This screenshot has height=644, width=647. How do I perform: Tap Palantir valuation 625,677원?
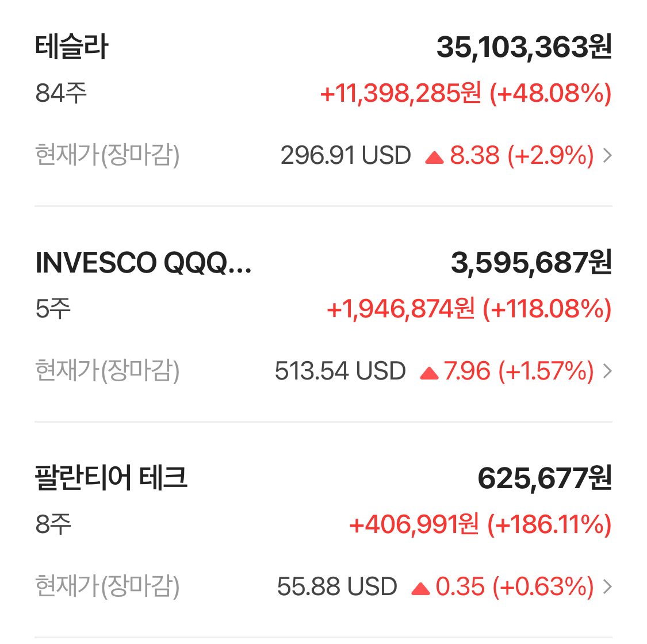(x=544, y=478)
